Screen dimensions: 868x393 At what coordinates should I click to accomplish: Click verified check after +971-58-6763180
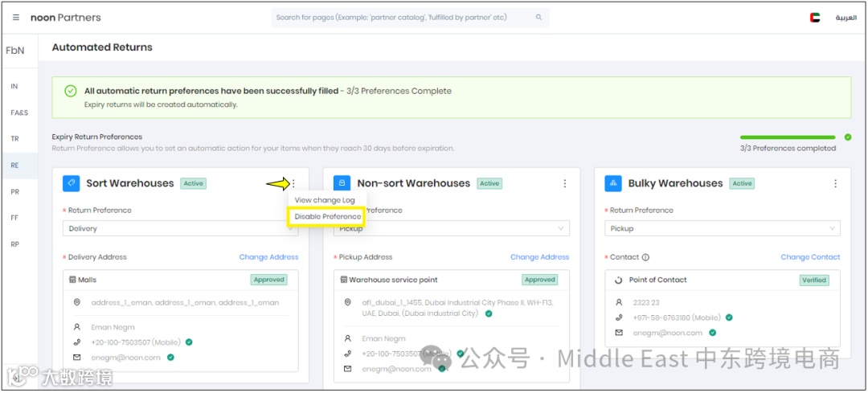coord(729,317)
